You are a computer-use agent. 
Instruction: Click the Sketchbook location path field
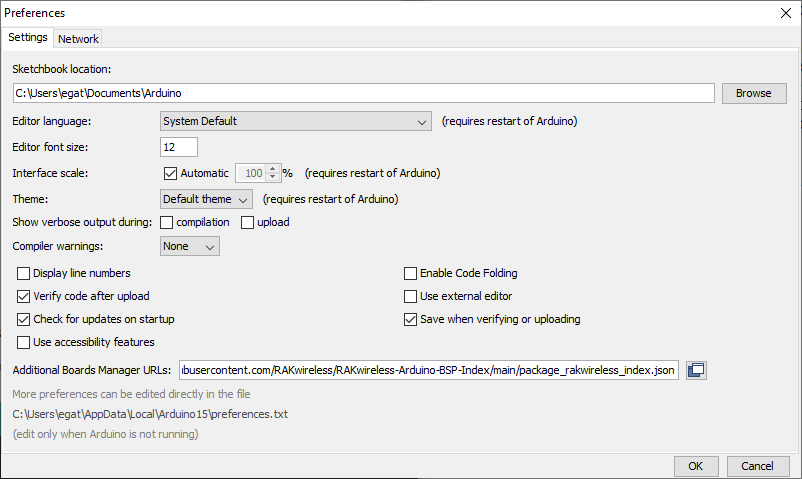364,93
